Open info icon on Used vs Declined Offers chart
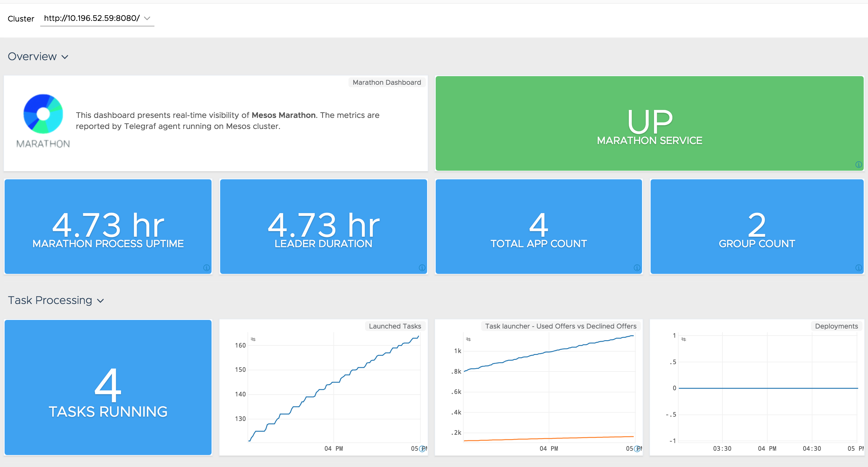Viewport: 868px width, 467px height. (637, 449)
